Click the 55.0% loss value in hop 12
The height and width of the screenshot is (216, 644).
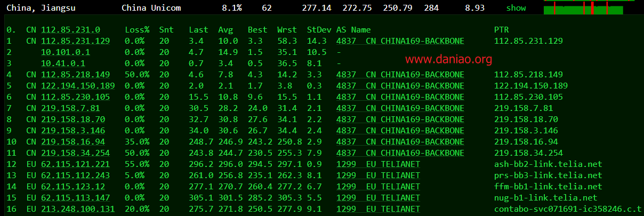tap(137, 164)
